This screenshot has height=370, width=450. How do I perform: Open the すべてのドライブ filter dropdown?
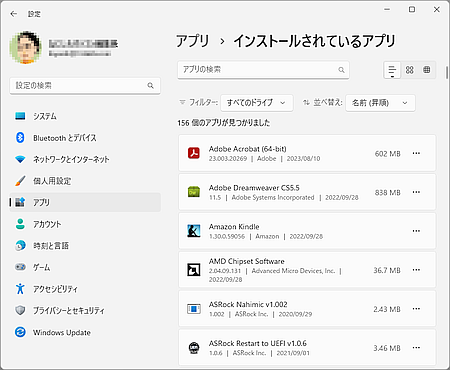coord(257,103)
